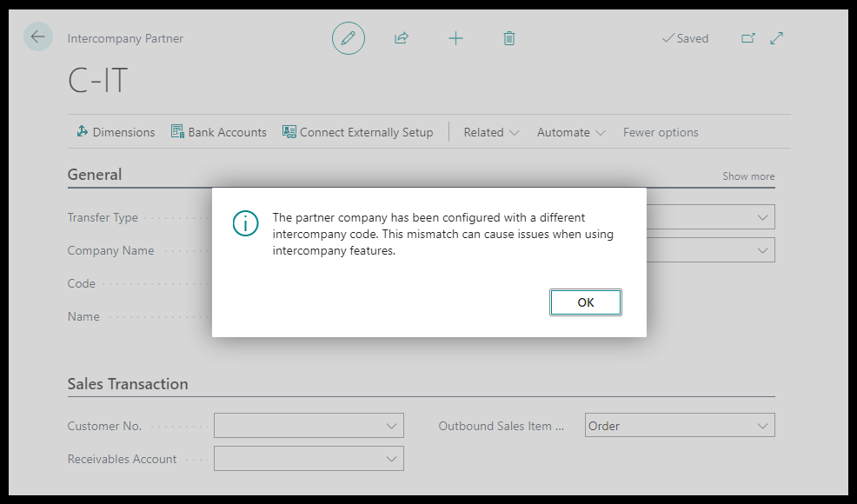This screenshot has height=504, width=857.
Task: Collapse the Sales Transaction section header
Action: 128,384
